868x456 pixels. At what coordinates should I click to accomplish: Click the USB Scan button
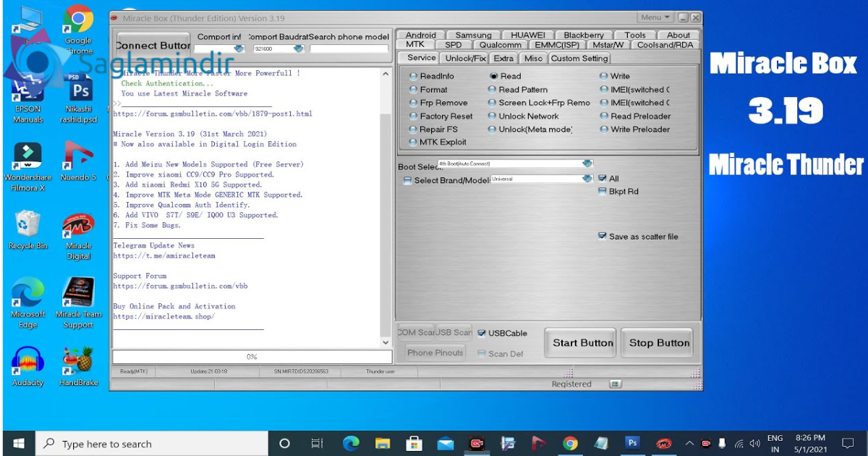coord(454,332)
